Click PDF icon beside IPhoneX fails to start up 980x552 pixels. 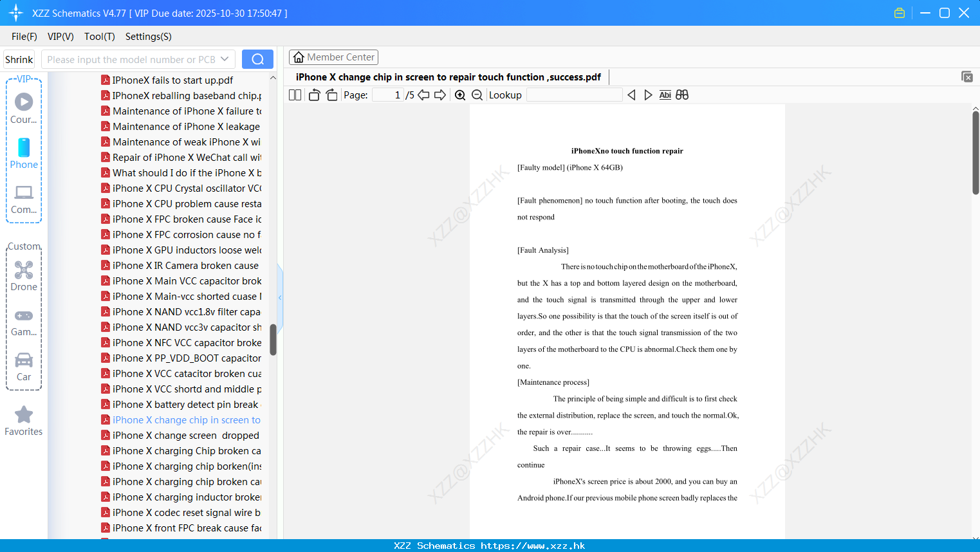pos(106,80)
